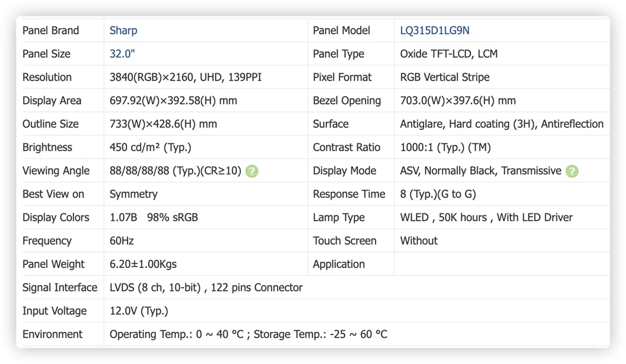Select the Outline Size label
Viewport: 626px width, 364px height.
coord(51,124)
